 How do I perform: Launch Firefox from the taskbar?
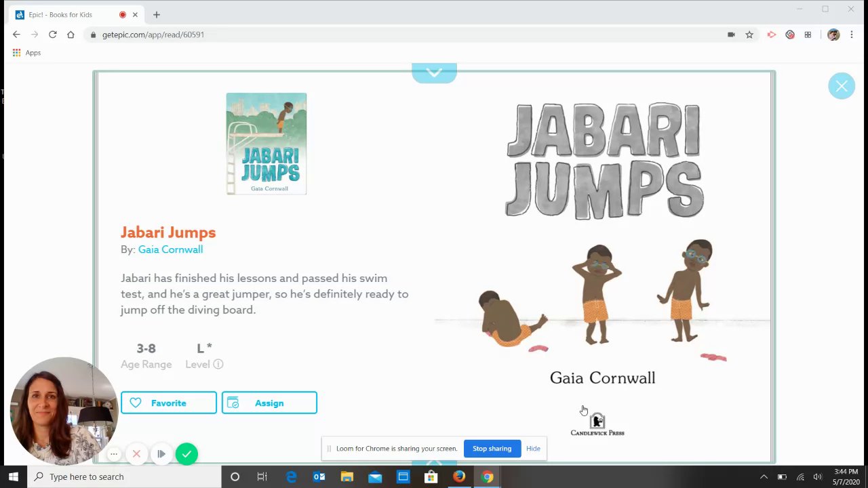(459, 476)
